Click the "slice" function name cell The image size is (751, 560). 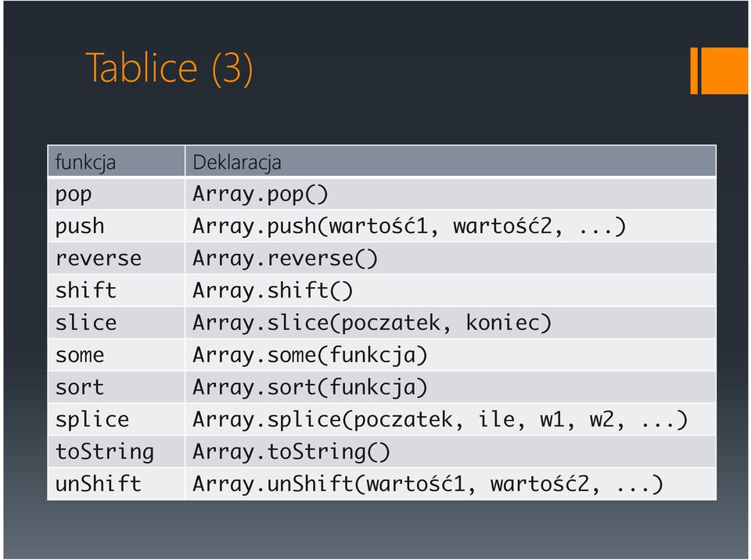click(117, 322)
